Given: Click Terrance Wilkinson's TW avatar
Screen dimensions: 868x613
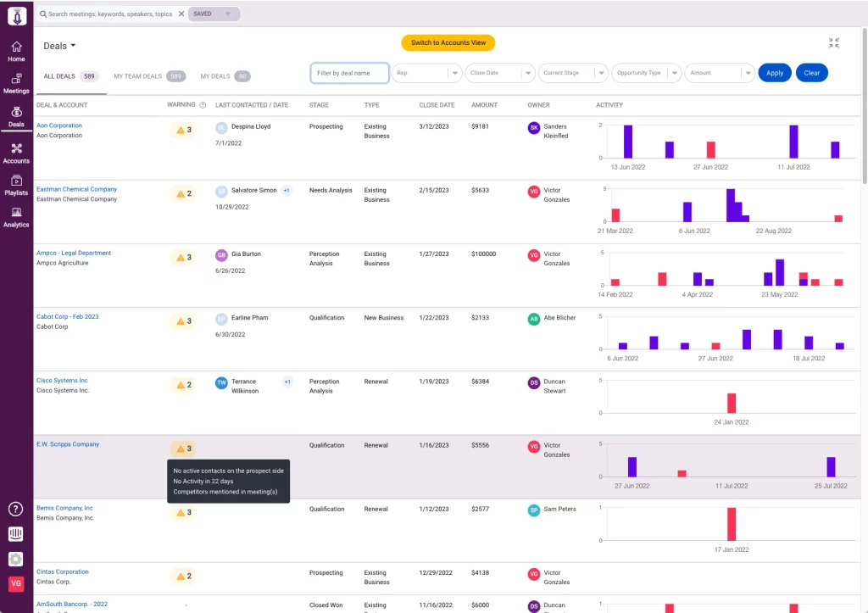Looking at the screenshot, I should (221, 382).
